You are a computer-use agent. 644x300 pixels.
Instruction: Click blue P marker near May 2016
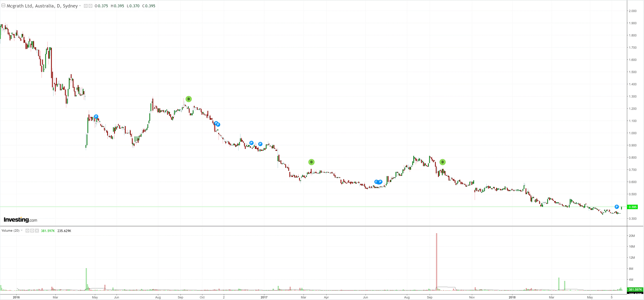(96, 117)
